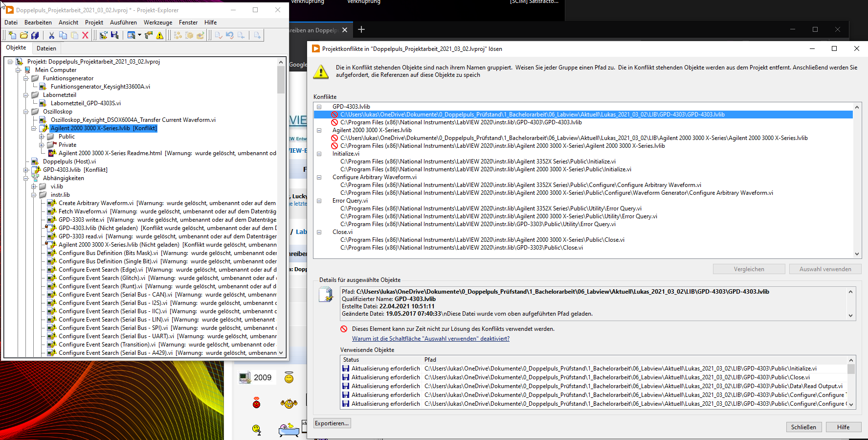Click the toolbar icon left of the blue floppy disk with tree
The height and width of the screenshot is (440, 868).
pyautogui.click(x=103, y=35)
